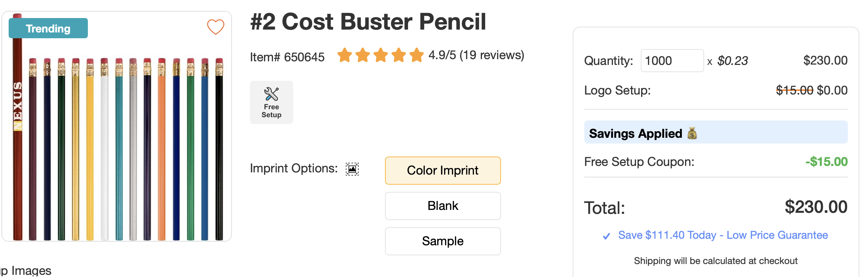This screenshot has height=277, width=868.
Task: Click the Quantity input field
Action: (672, 61)
